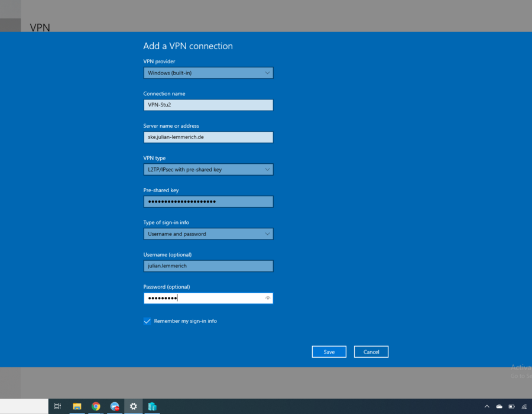This screenshot has height=414, width=532.
Task: Click the Password (optional) field
Action: point(208,298)
